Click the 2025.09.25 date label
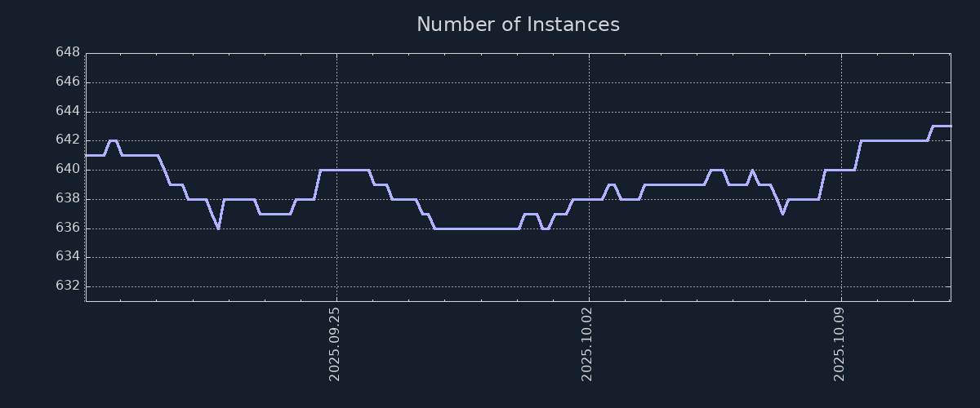 pos(335,344)
